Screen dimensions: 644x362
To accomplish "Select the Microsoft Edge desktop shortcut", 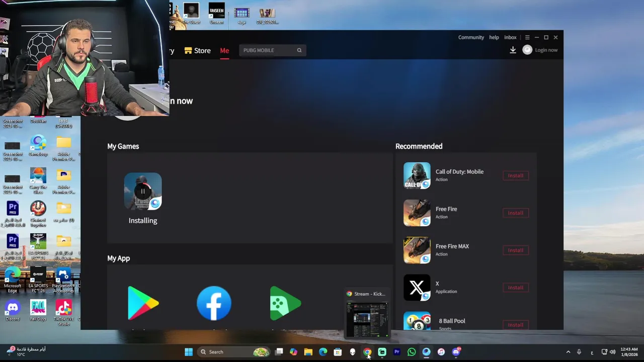I will coord(13,281).
